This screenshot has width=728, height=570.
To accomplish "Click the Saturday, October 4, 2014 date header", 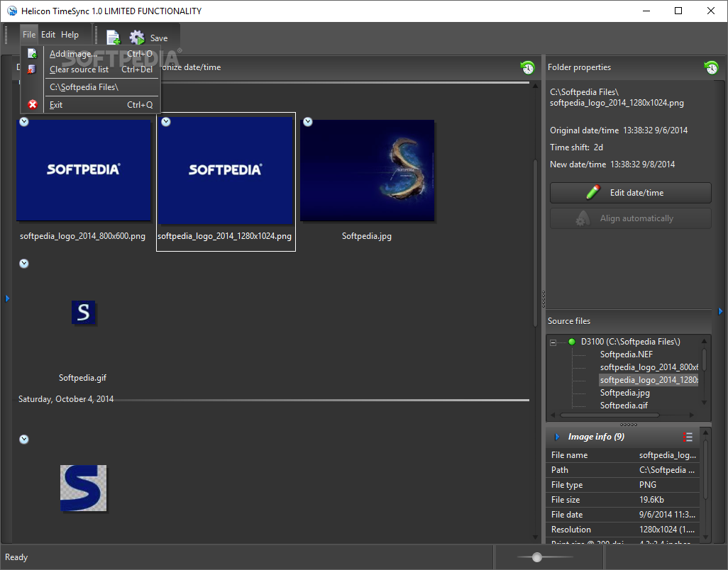I will click(66, 399).
